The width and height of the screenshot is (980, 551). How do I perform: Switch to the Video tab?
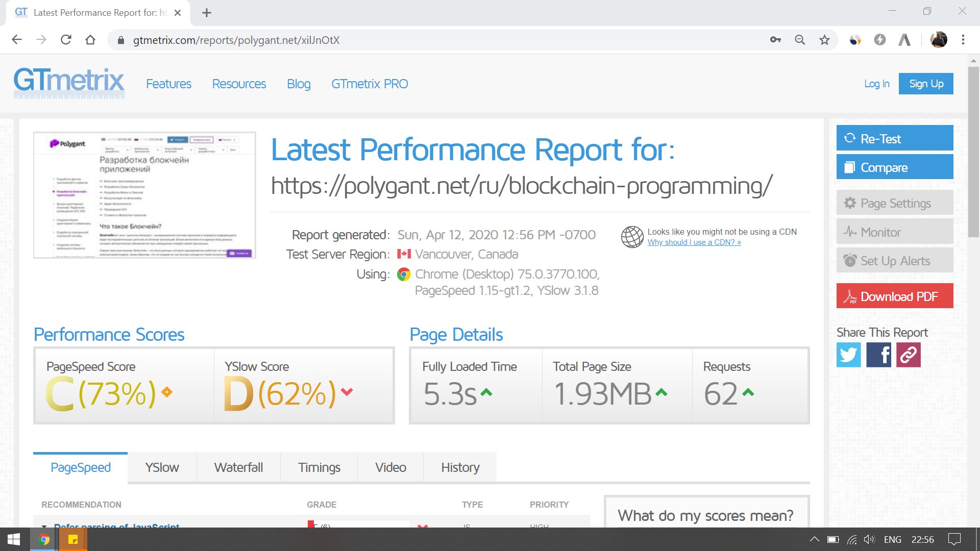(x=390, y=467)
